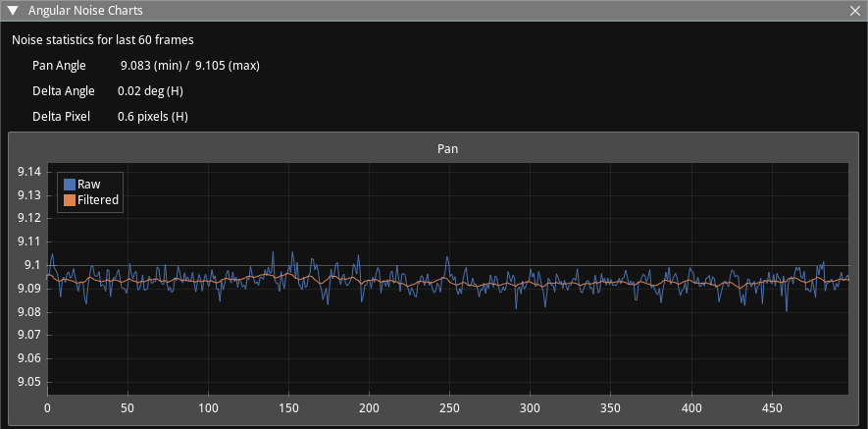The width and height of the screenshot is (868, 429).
Task: Click the Pan chart title
Action: (x=447, y=149)
